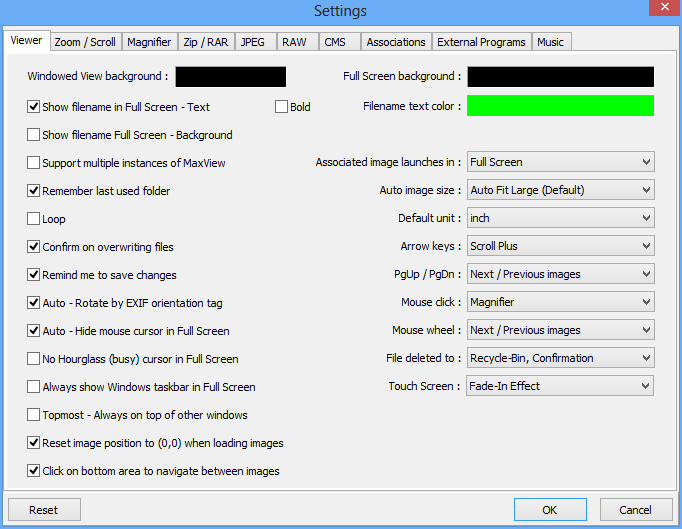
Task: Switch to the Zoom / Scroll tab
Action: [85, 42]
